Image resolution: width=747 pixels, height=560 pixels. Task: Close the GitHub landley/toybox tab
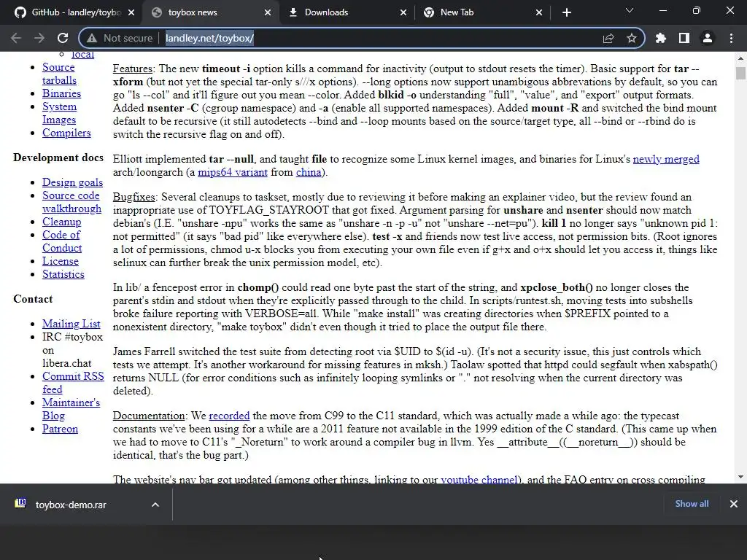[x=131, y=12]
